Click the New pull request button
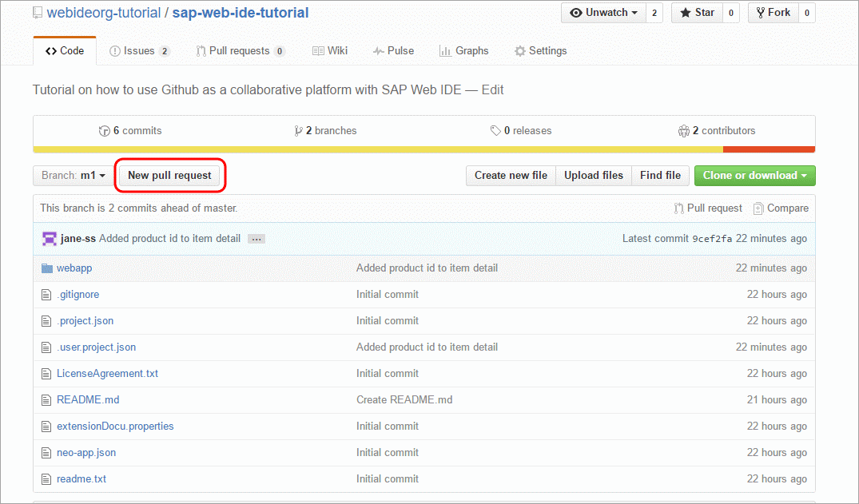This screenshot has width=859, height=504. tap(170, 175)
